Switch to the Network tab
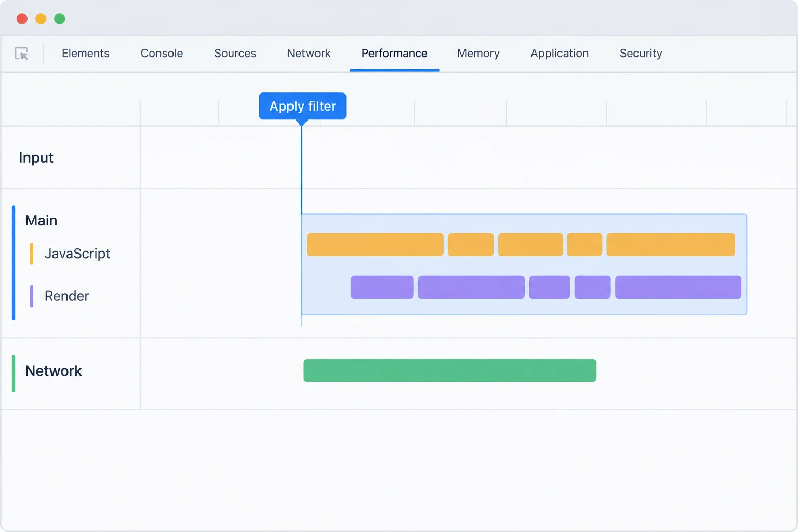The image size is (798, 532). [x=309, y=54]
